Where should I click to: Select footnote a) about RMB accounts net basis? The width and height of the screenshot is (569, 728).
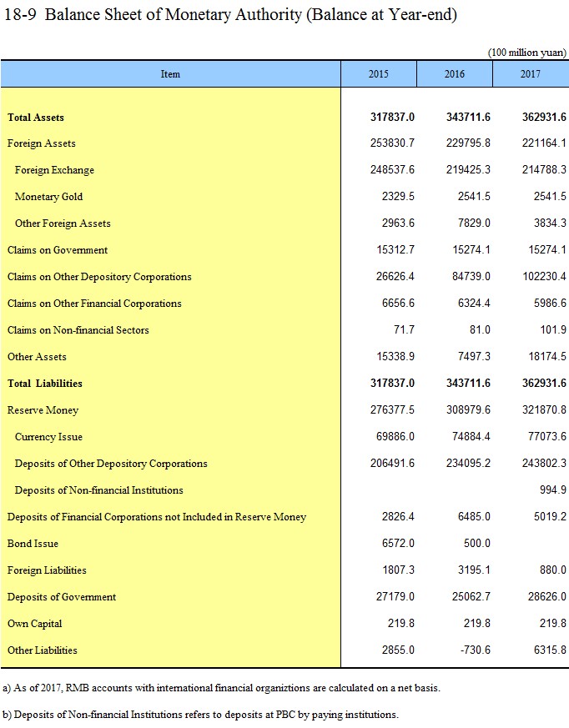pyautogui.click(x=221, y=688)
